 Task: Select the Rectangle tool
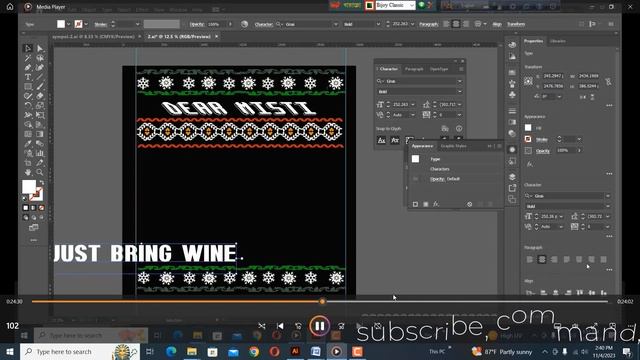point(28,87)
